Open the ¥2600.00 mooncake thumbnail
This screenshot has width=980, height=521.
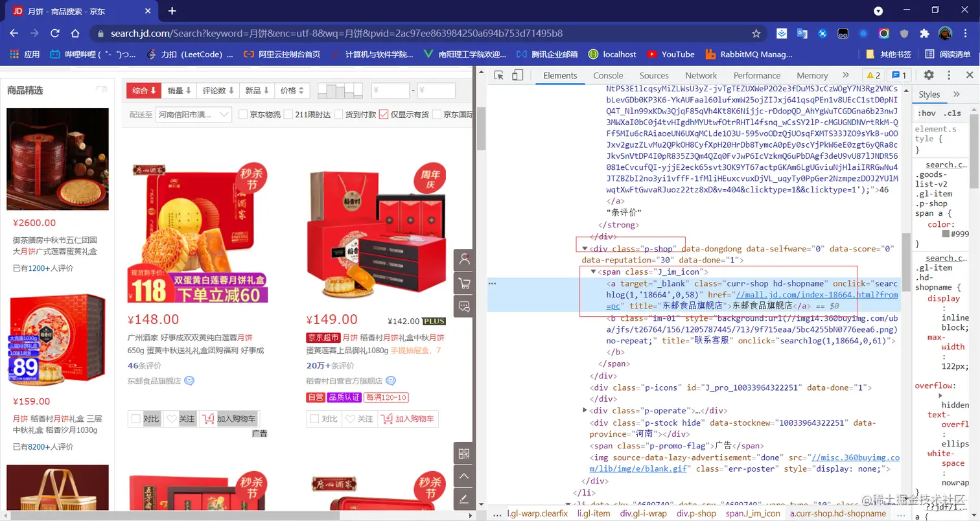[x=58, y=159]
